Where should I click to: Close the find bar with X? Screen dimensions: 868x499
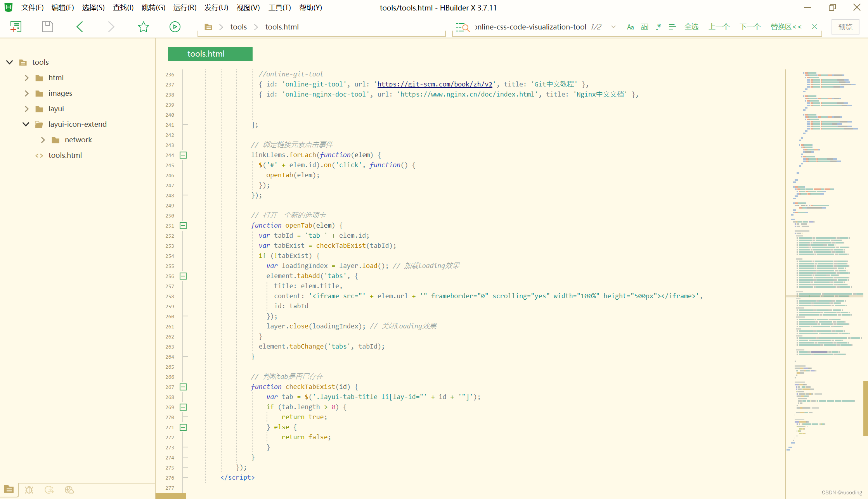(x=814, y=27)
